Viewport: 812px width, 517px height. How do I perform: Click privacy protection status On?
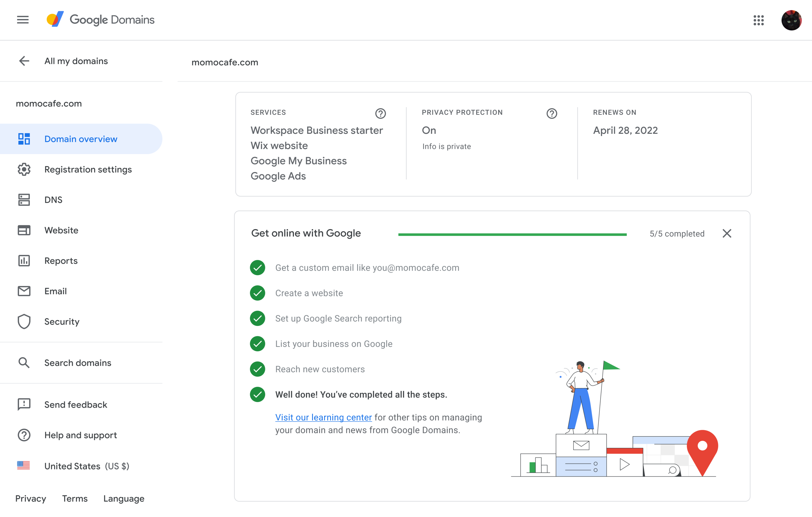[429, 131]
